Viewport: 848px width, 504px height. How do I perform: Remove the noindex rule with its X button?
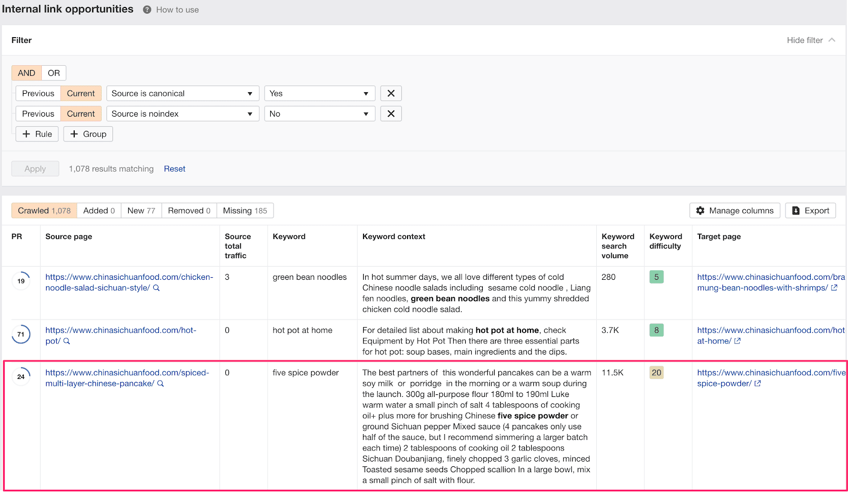click(391, 113)
